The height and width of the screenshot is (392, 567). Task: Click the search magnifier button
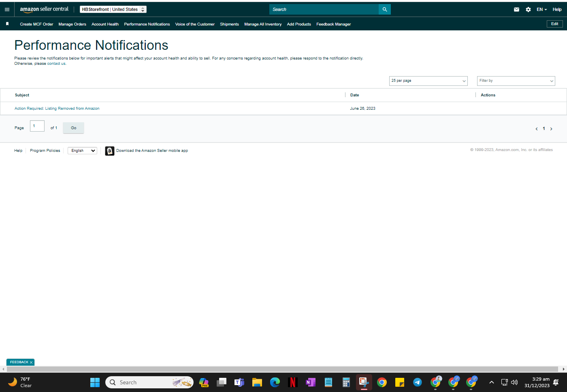coord(385,9)
